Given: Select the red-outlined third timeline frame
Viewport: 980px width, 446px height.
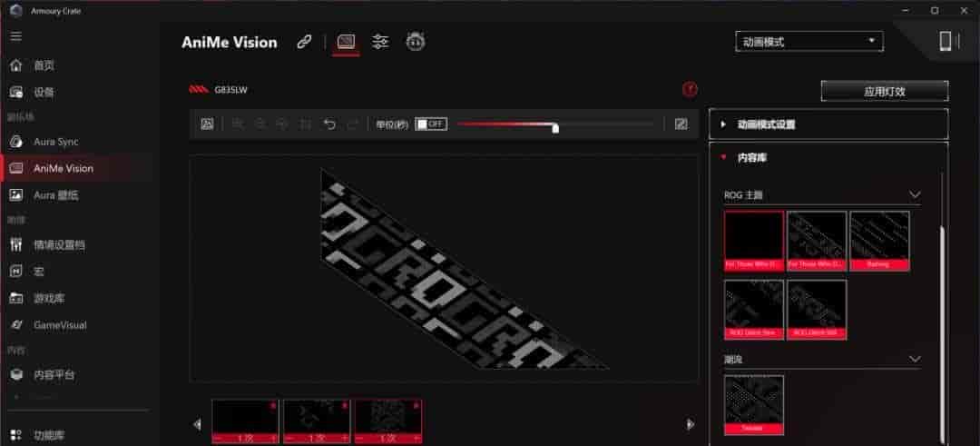Looking at the screenshot, I should click(x=388, y=421).
